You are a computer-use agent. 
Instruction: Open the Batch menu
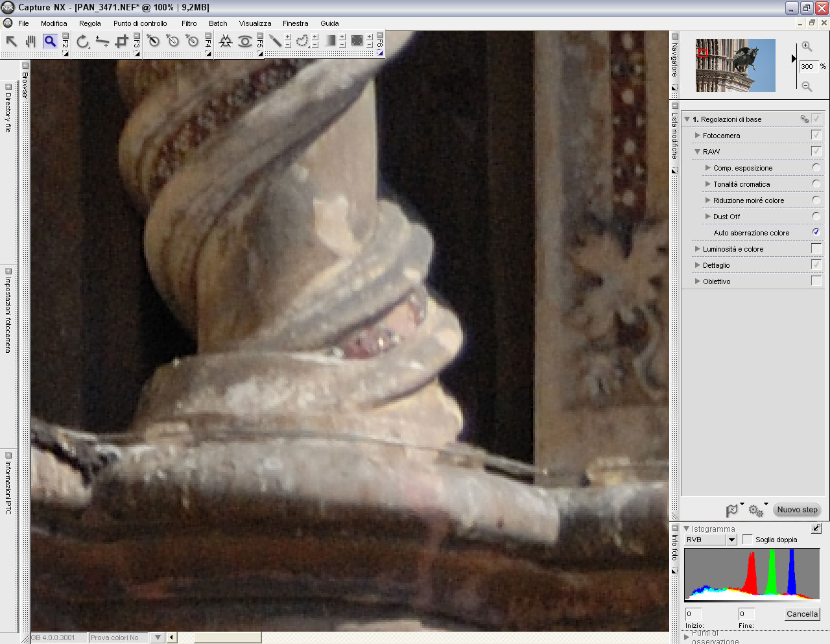pos(218,23)
